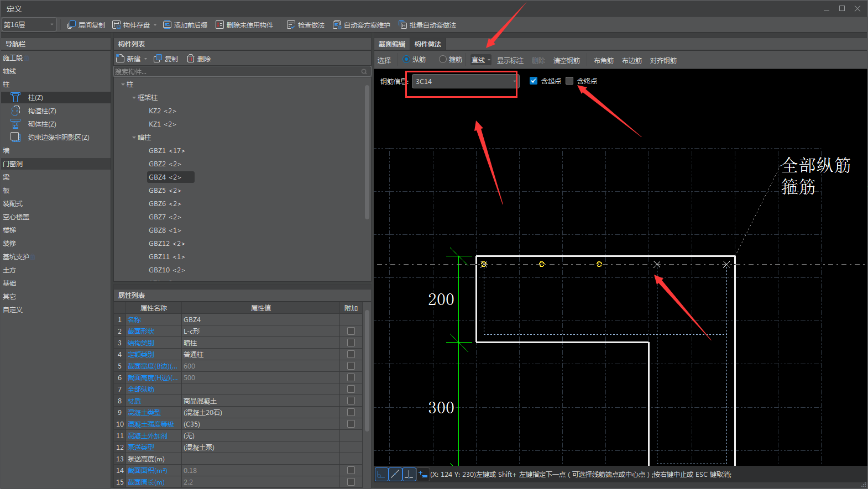
Task: Click the 全部纵筋 label in the drawing
Action: pyautogui.click(x=816, y=165)
